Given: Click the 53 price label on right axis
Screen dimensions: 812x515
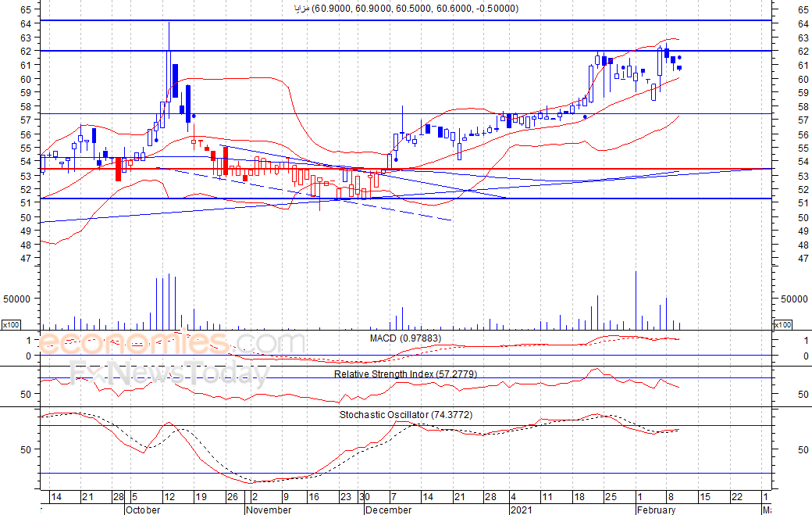Looking at the screenshot, I should pyautogui.click(x=803, y=176).
